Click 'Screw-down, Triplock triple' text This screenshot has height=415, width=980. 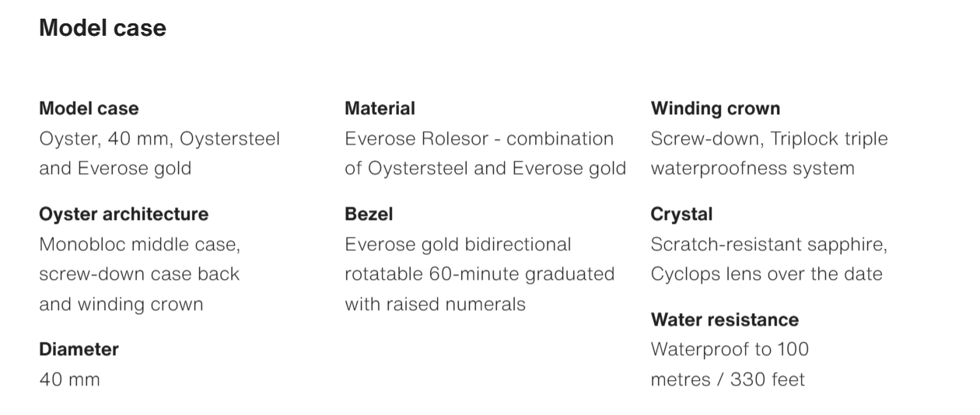[x=769, y=138]
